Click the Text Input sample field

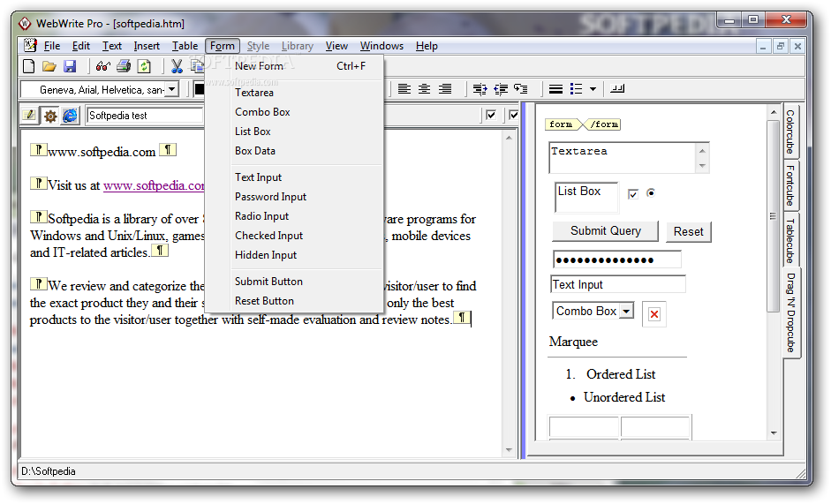coord(618,284)
